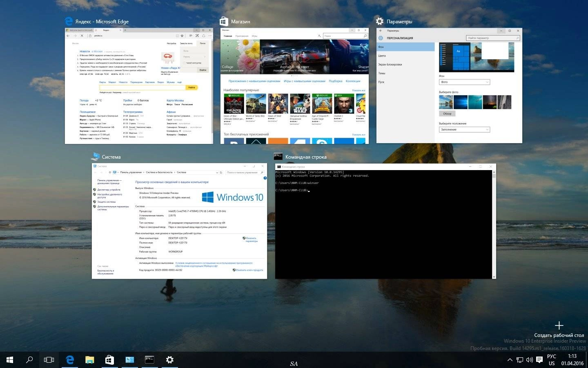
Task: Open Защита системы in System window
Action: point(106,202)
